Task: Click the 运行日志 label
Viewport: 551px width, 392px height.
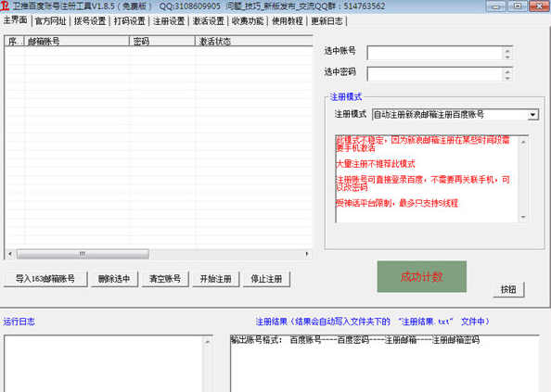Action: [x=19, y=322]
